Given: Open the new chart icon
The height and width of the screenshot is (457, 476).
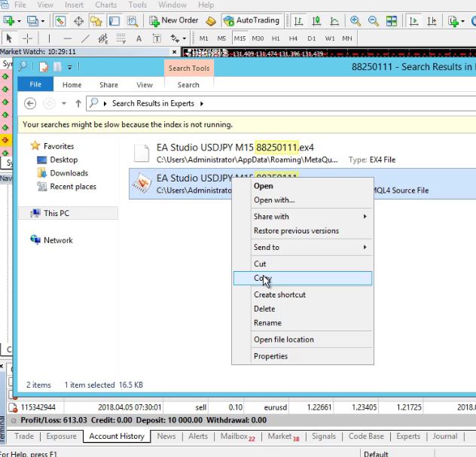Looking at the screenshot, I should point(8,21).
